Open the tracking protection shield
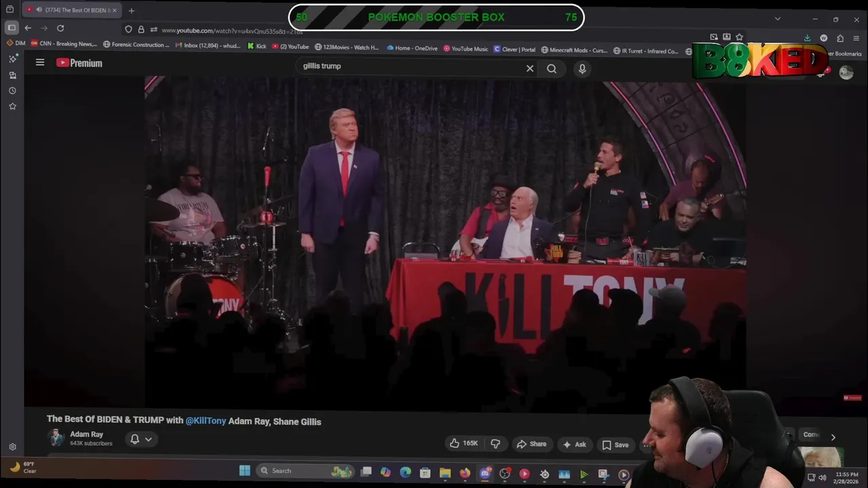The width and height of the screenshot is (868, 488). (128, 29)
